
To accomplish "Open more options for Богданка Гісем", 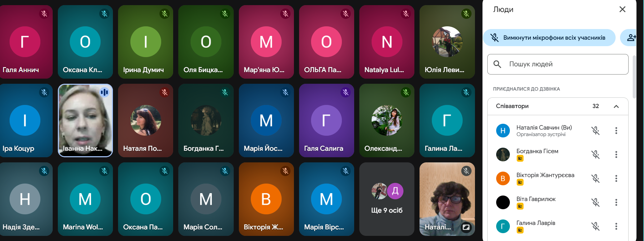I will tap(616, 155).
